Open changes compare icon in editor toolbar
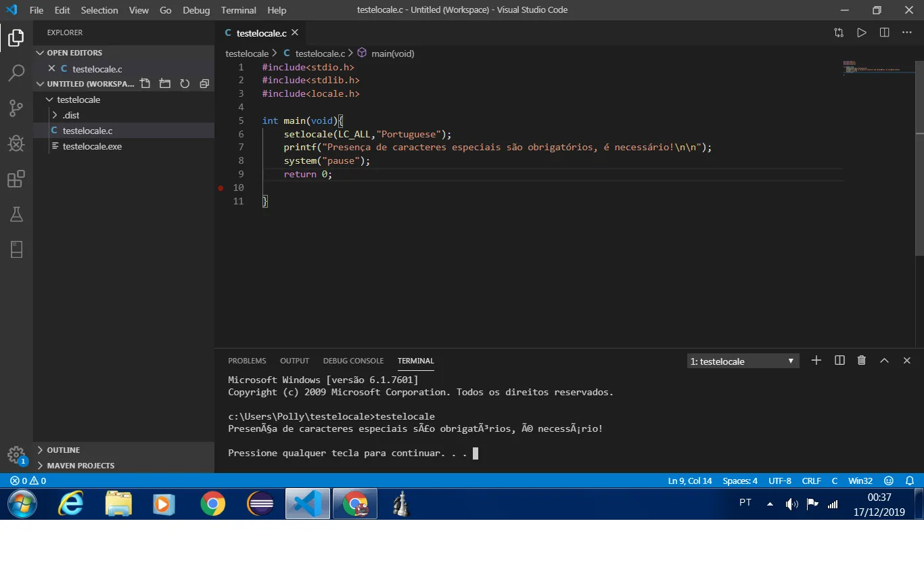The height and width of the screenshot is (578, 924). 839,32
